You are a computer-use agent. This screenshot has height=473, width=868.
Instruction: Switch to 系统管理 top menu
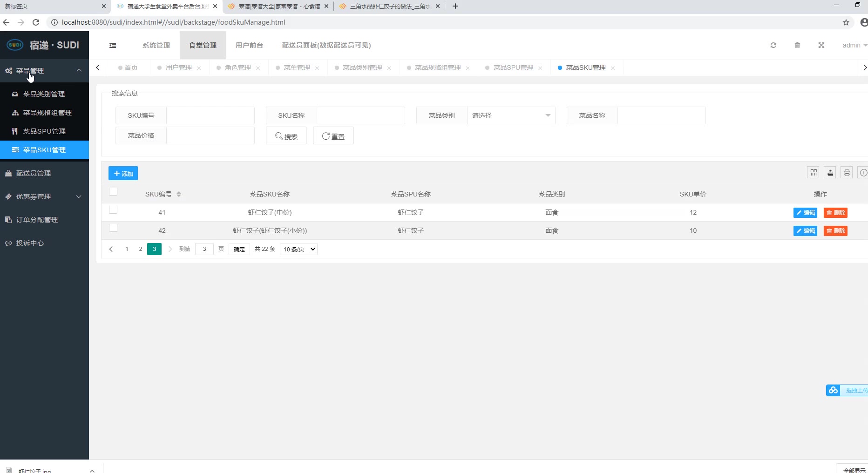[x=156, y=45]
